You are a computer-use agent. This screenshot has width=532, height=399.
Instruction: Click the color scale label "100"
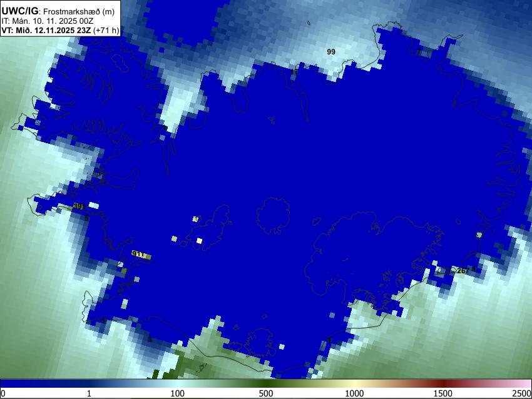[x=177, y=393]
